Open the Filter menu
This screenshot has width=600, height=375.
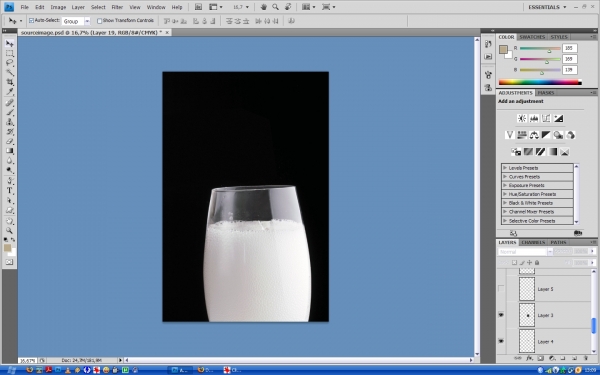(x=117, y=7)
